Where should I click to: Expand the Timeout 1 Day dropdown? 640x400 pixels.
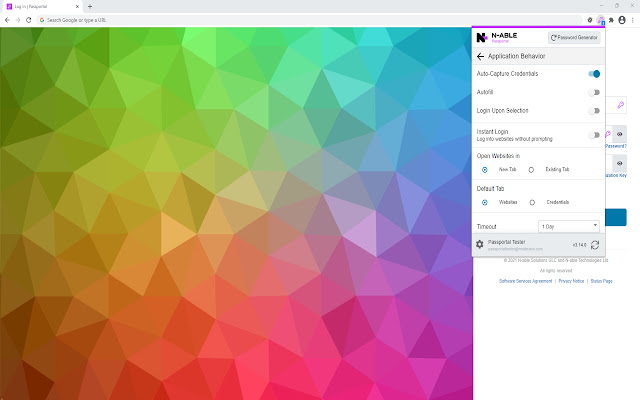568,226
